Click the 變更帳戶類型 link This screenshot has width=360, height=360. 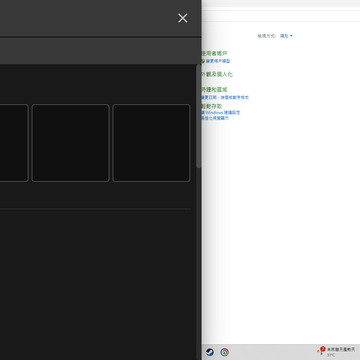pos(218,61)
